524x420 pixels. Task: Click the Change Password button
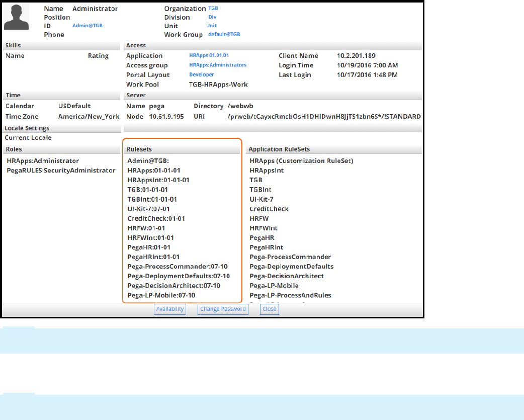point(223,309)
